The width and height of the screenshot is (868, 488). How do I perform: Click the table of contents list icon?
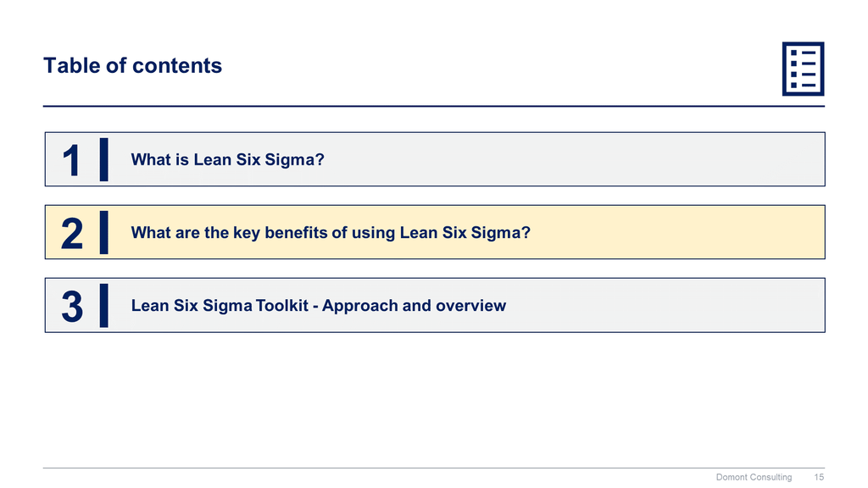click(x=802, y=69)
